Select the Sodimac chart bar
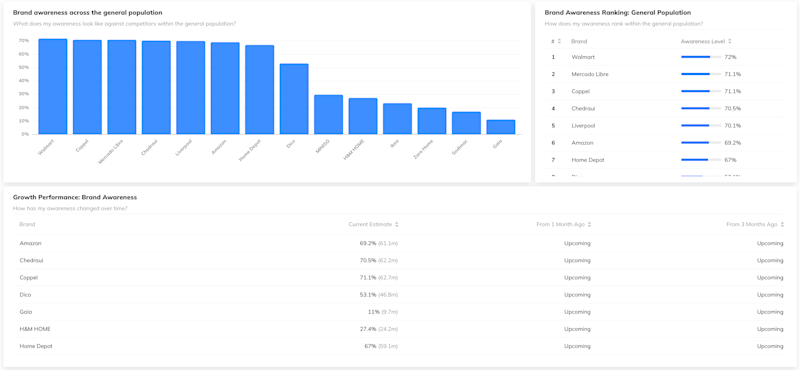800x370 pixels. point(466,123)
